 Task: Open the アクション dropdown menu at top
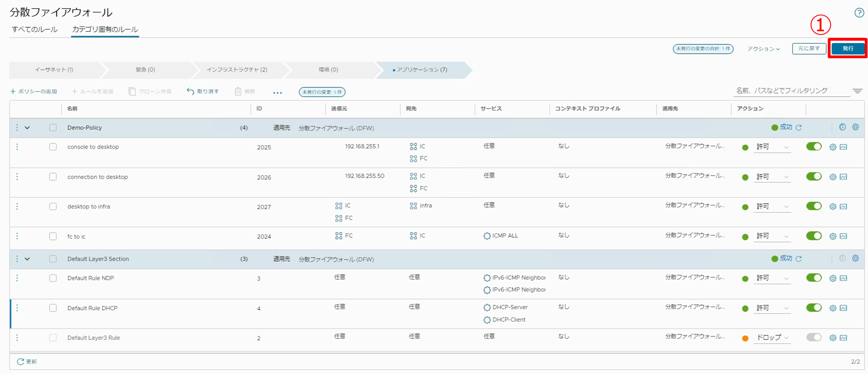[763, 49]
